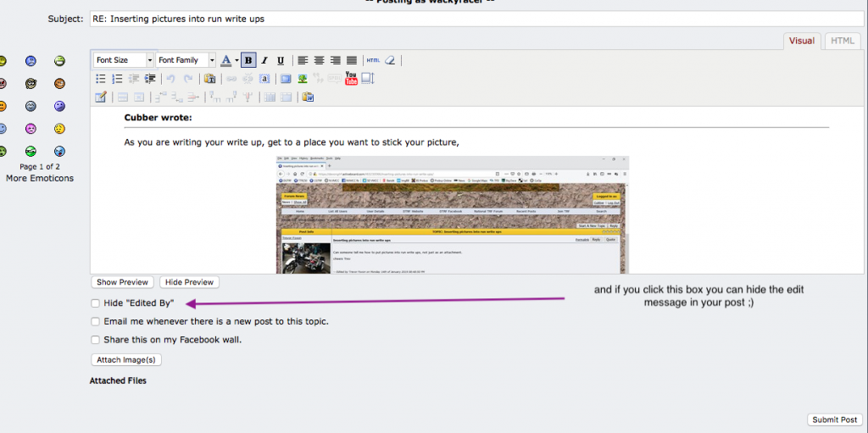The height and width of the screenshot is (433, 868).
Task: Switch to the Visual editor tab
Action: coord(801,41)
